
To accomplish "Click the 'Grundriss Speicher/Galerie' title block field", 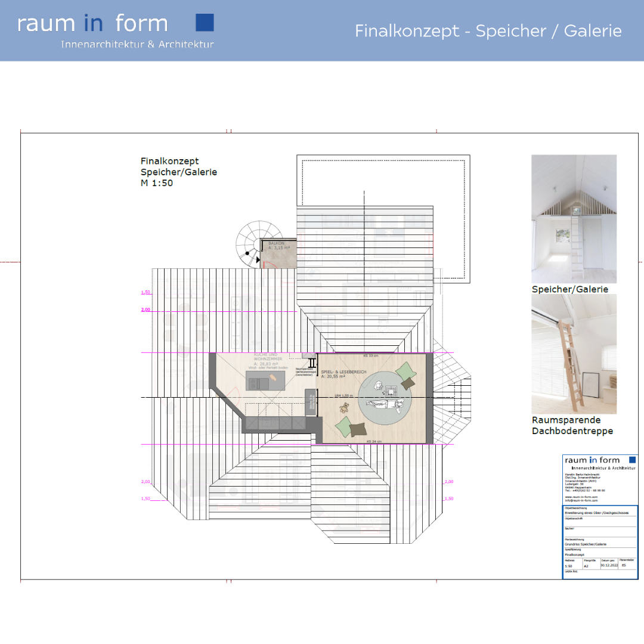I will [586, 544].
